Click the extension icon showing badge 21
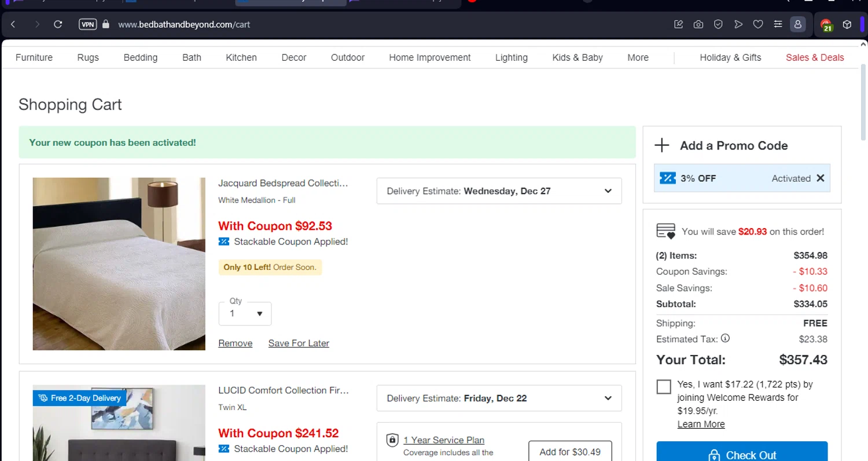 [x=826, y=25]
